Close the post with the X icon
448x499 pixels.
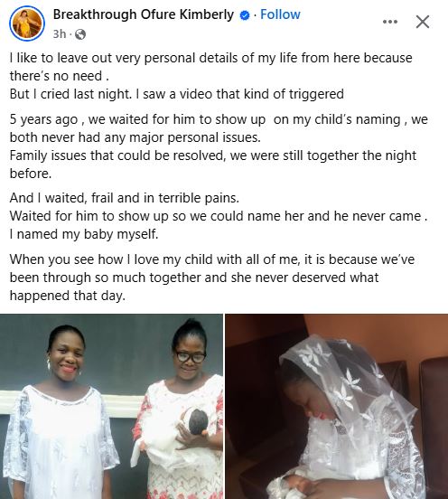[423, 22]
